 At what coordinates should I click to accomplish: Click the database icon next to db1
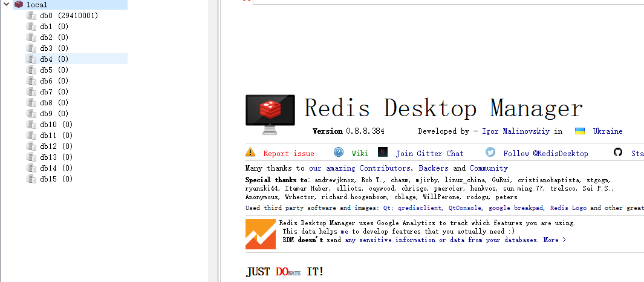[x=31, y=26]
